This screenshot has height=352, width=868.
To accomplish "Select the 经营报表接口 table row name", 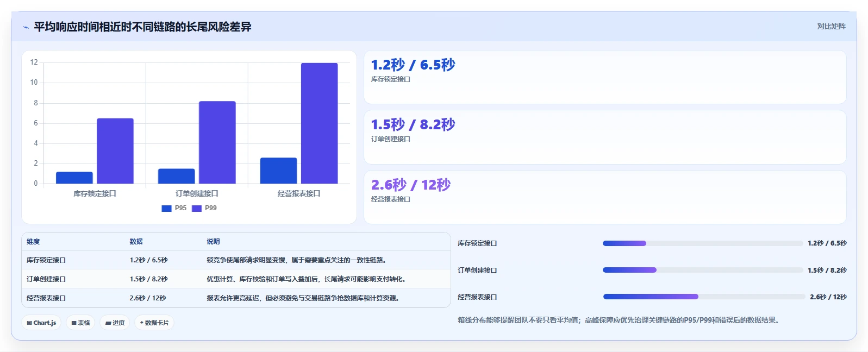I will tap(46, 298).
